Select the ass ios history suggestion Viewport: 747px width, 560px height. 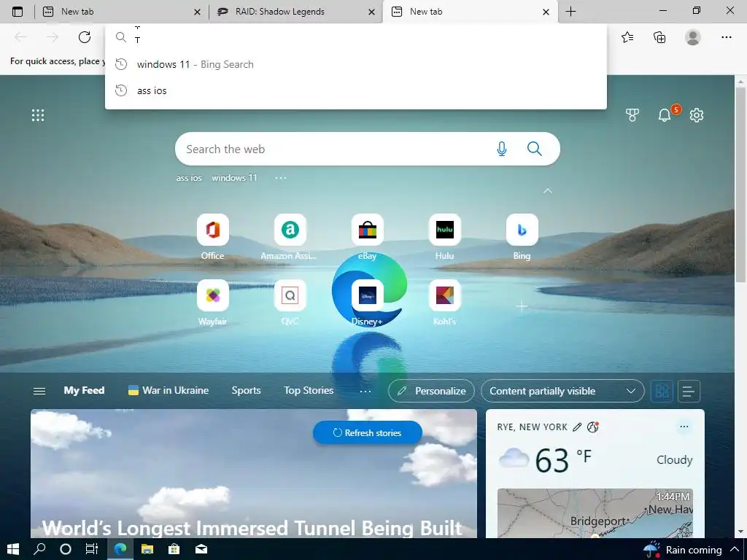pos(356,90)
